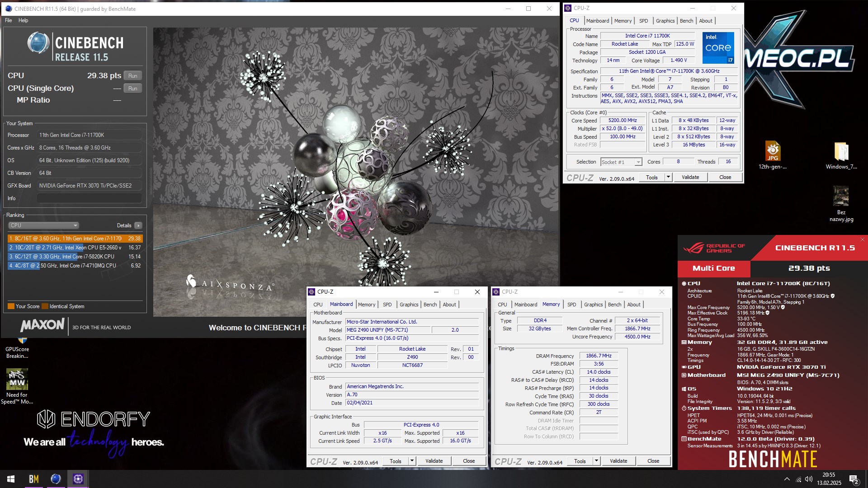Switch to CPU-Z via taskbar icon
The width and height of the screenshot is (868, 488).
[x=78, y=479]
